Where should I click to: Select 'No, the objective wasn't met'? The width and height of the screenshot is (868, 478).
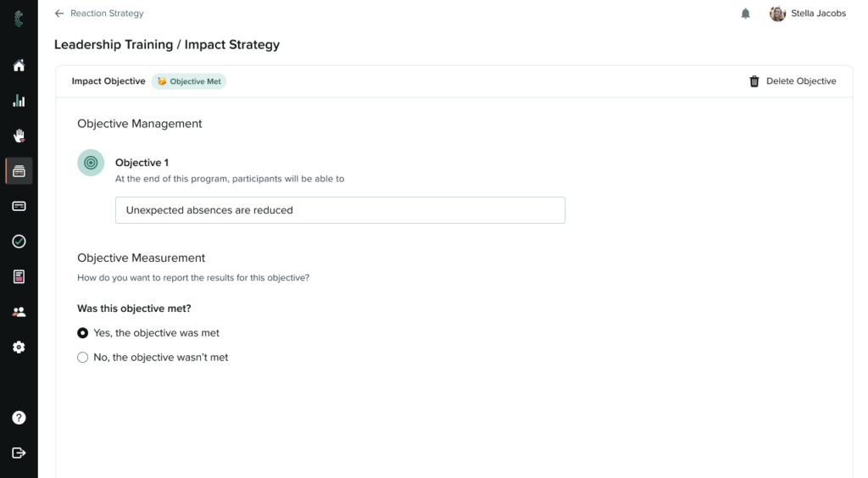(83, 358)
